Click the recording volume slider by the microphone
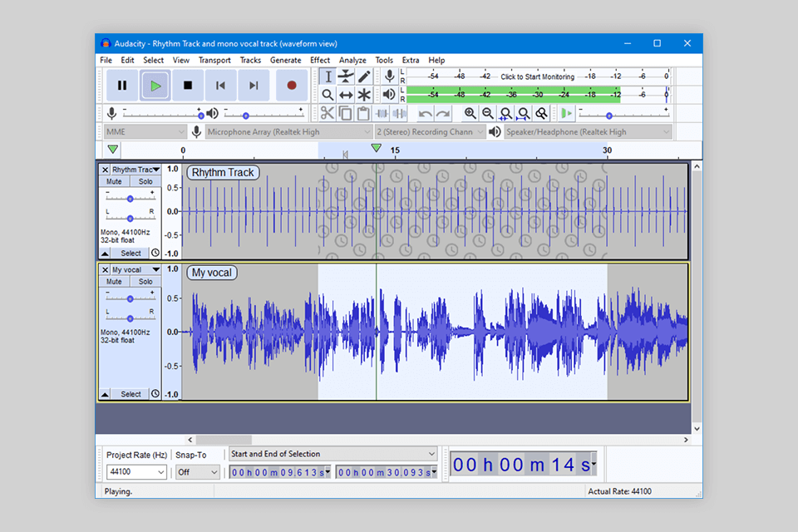 [x=163, y=115]
